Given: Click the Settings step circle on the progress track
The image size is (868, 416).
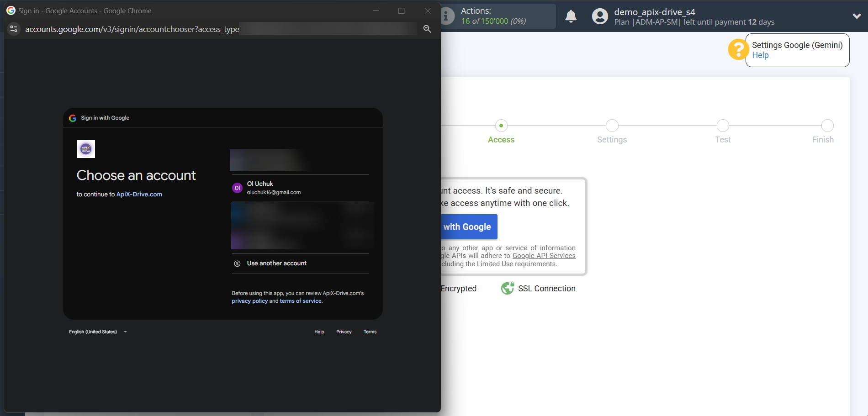Looking at the screenshot, I should 612,126.
